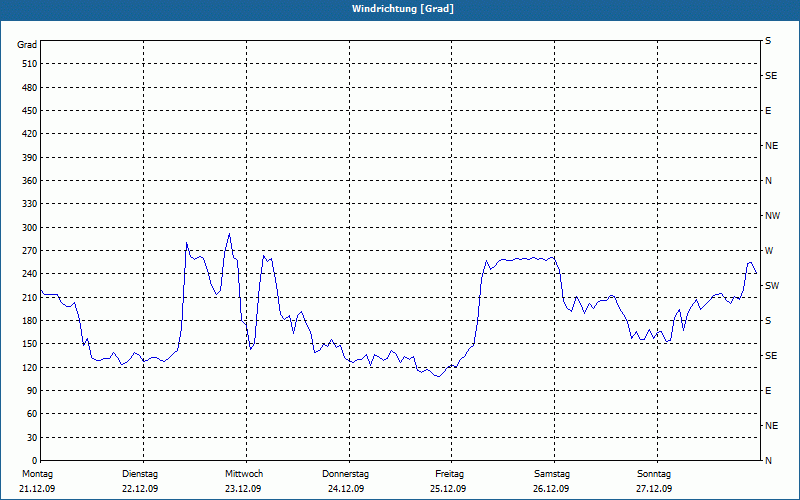
Task: Select the 150 y-axis value
Action: 30,344
